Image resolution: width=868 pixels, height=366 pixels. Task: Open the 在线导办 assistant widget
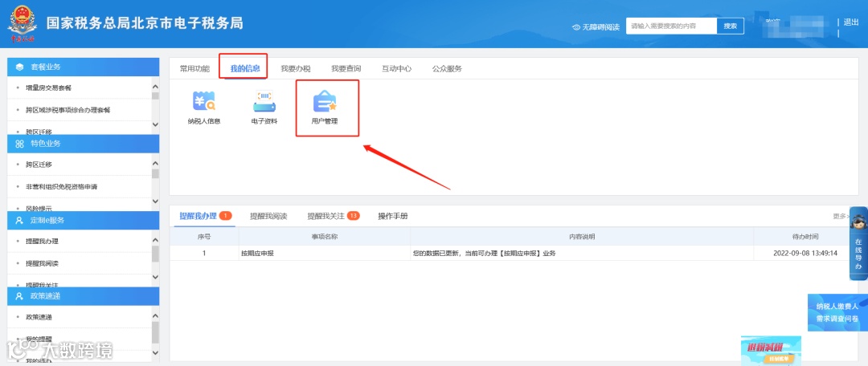click(858, 243)
